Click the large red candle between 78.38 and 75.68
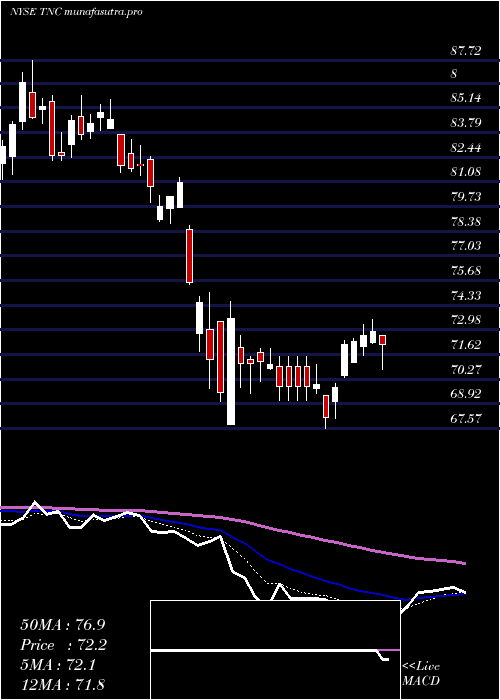This screenshot has height=700, width=500. 190,256
